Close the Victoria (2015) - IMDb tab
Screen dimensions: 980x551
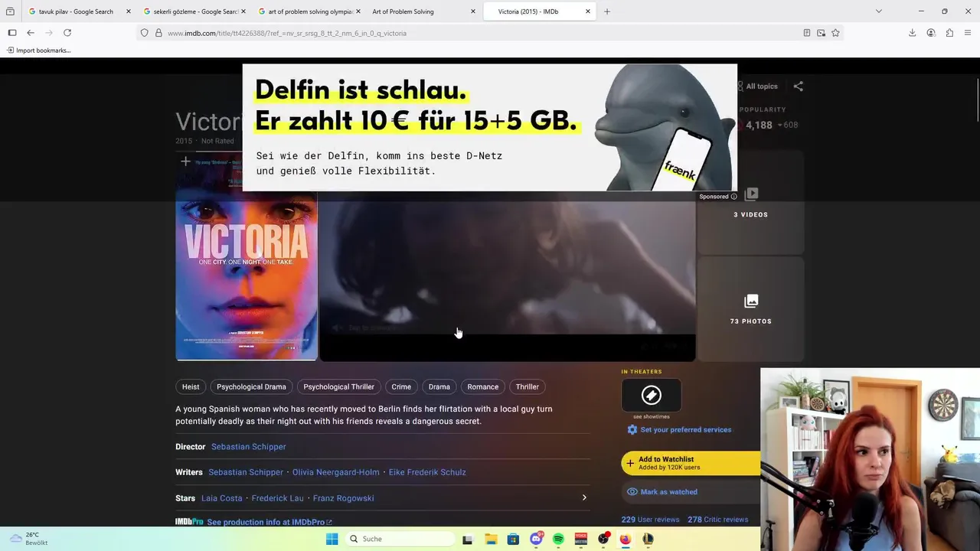588,11
